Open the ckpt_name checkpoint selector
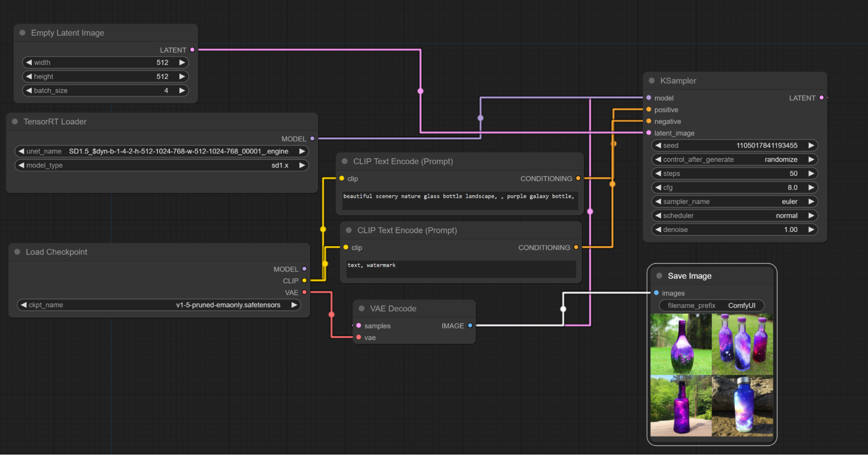Image resolution: width=868 pixels, height=455 pixels. coord(159,305)
